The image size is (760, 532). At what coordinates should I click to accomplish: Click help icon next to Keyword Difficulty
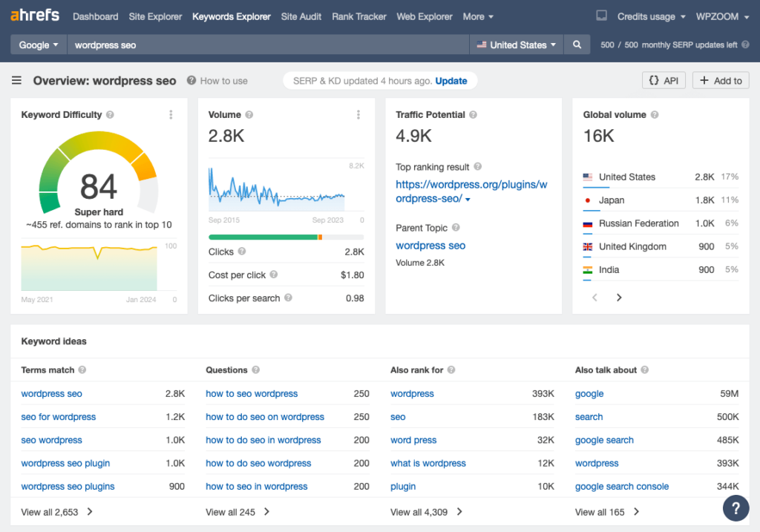pyautogui.click(x=110, y=115)
